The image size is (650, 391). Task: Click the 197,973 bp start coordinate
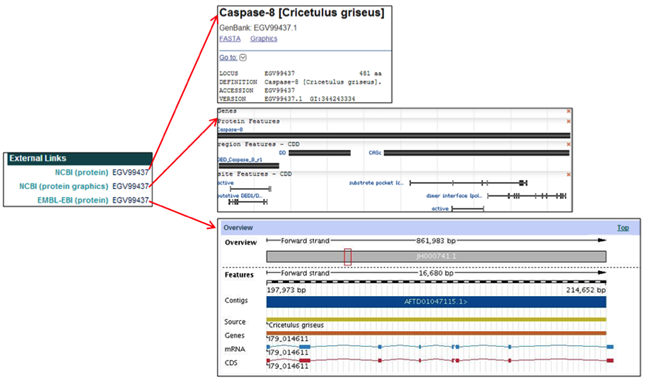(x=286, y=290)
